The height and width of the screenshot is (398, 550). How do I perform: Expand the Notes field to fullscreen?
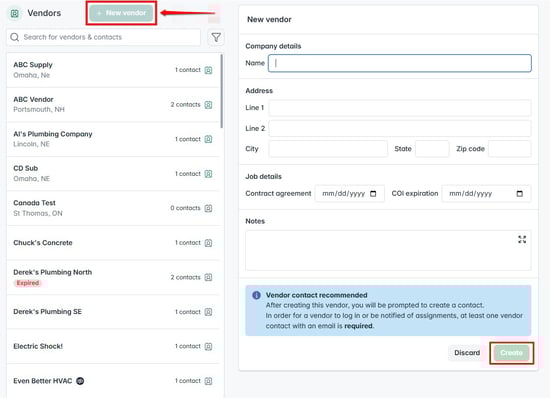click(522, 240)
